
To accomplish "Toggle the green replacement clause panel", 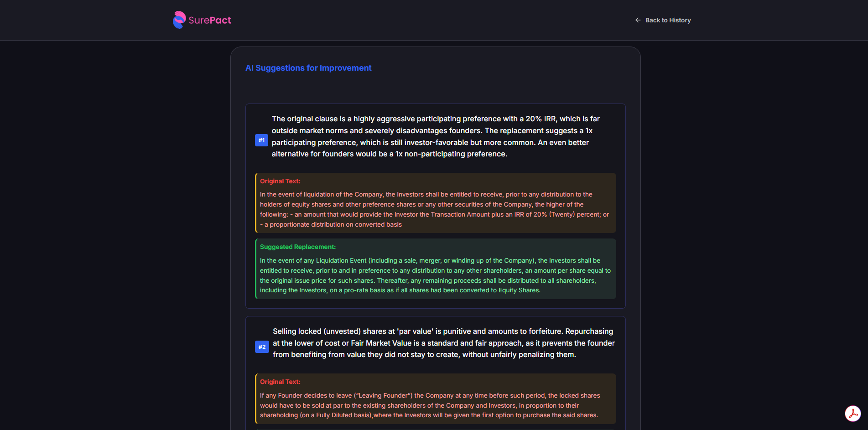I will pos(435,269).
